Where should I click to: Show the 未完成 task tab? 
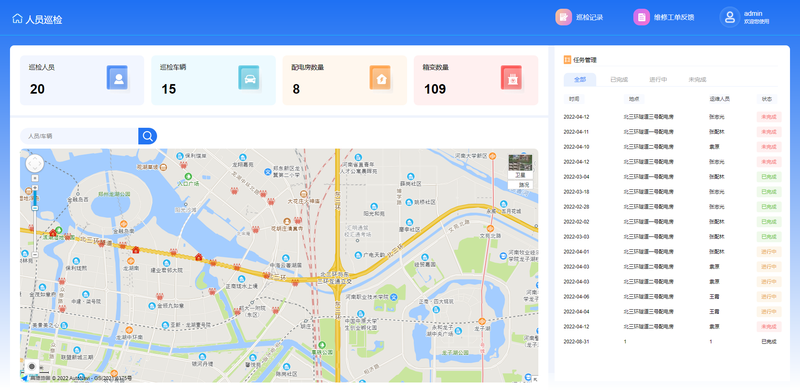pos(697,80)
